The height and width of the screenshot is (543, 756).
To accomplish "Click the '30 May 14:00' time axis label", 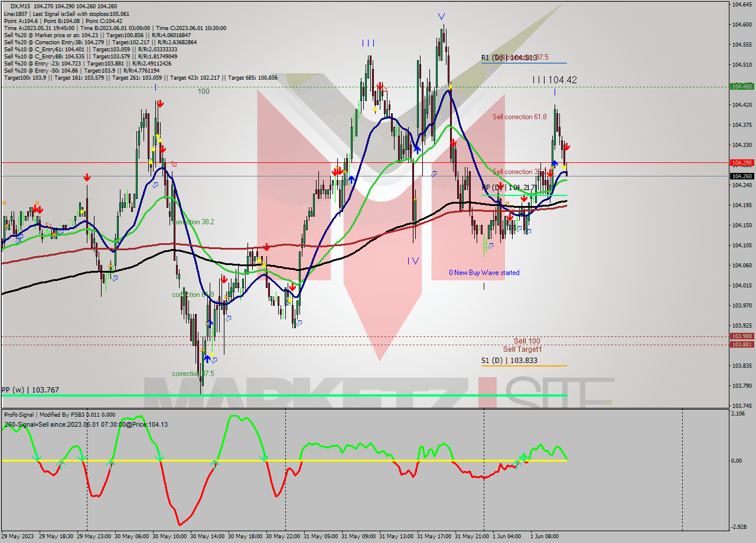I will 207,537.
